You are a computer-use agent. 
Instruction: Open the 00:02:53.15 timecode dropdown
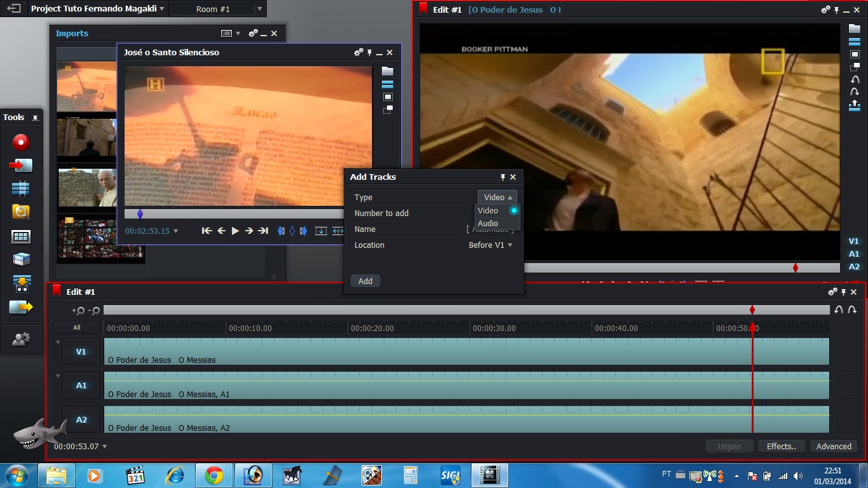[x=176, y=231]
